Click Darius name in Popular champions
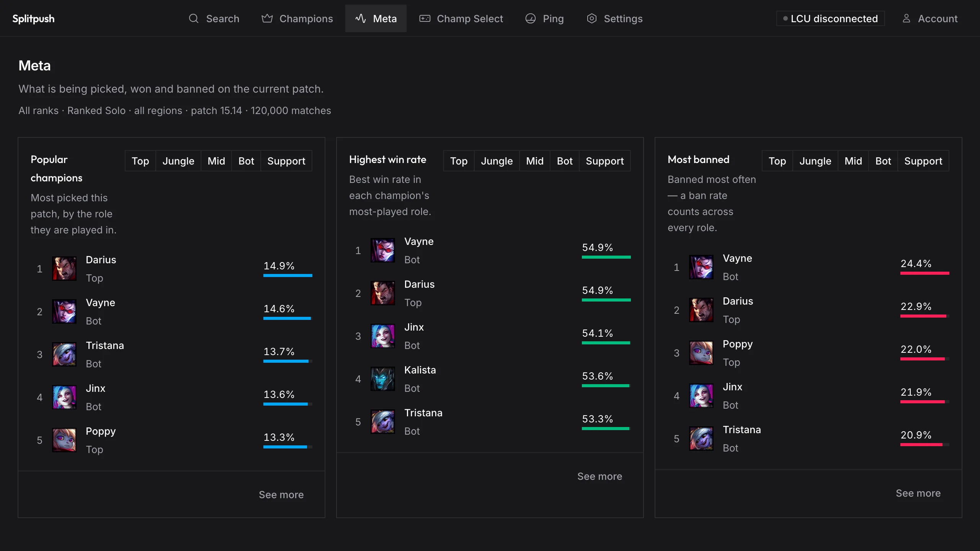 point(101,259)
